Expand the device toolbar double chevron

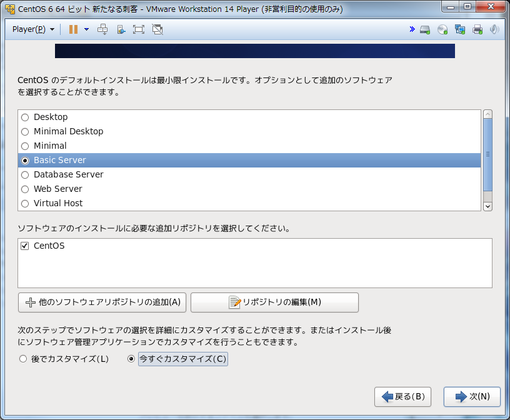point(412,29)
